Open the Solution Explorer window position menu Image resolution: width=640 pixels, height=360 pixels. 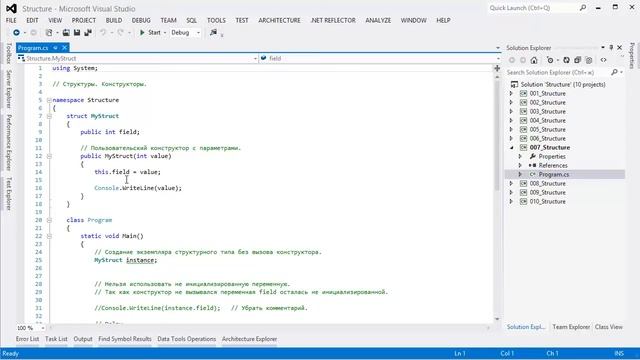[x=602, y=48]
